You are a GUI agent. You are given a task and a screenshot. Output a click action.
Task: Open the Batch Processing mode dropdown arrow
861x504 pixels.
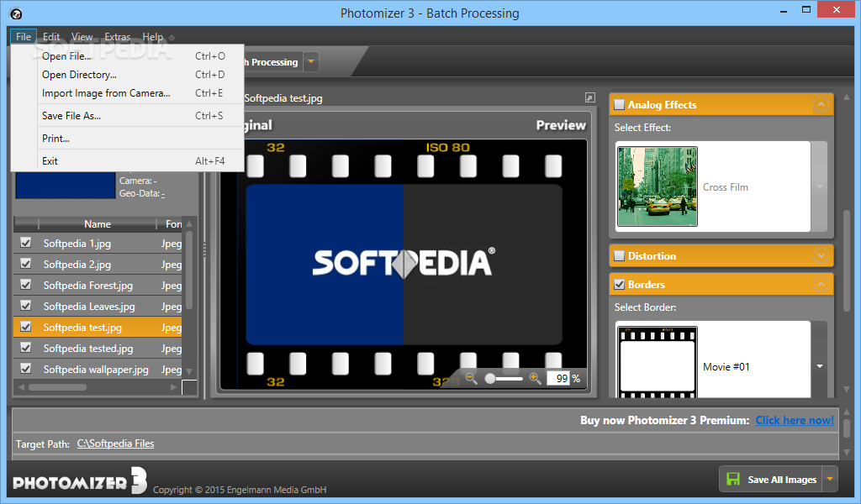coord(311,61)
